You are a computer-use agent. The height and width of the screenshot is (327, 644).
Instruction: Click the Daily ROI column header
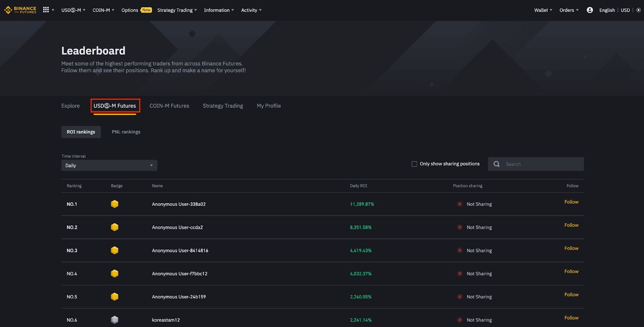click(359, 186)
